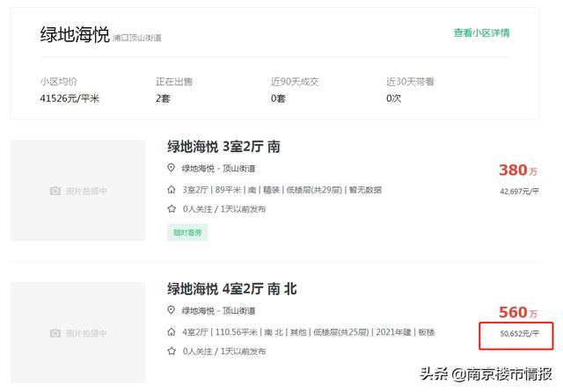
Task: Click the 3室2厅 | 89平米 details line
Action: tap(281, 190)
